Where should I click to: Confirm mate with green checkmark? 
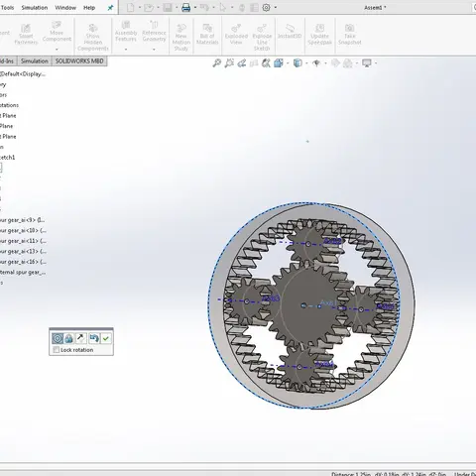click(x=106, y=338)
